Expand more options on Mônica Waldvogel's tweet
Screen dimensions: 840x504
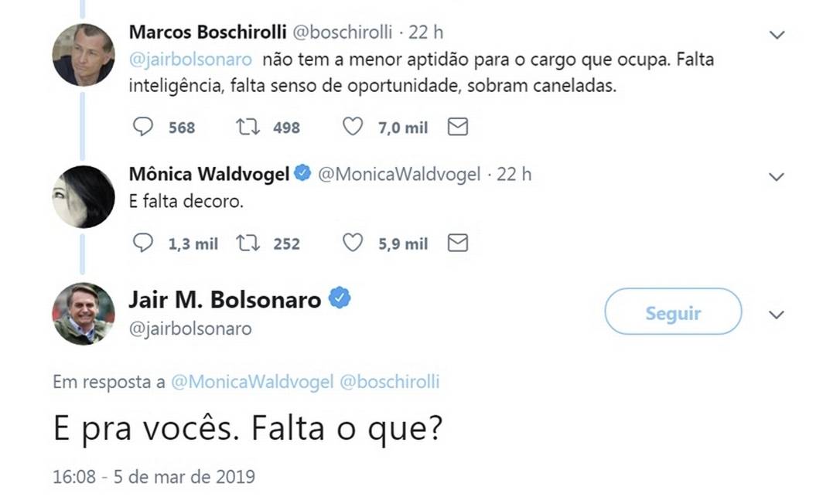coord(777,177)
